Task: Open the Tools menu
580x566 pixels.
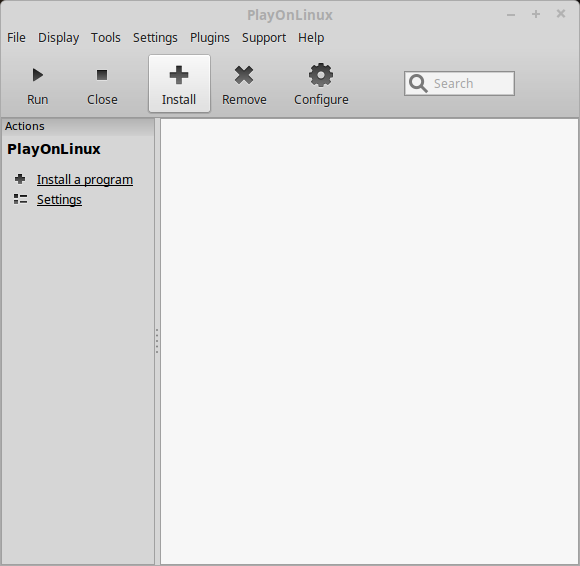Action: (106, 38)
